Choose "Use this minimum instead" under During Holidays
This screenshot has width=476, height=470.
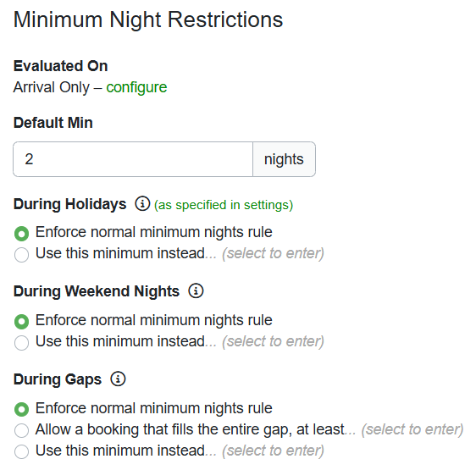pos(21,254)
